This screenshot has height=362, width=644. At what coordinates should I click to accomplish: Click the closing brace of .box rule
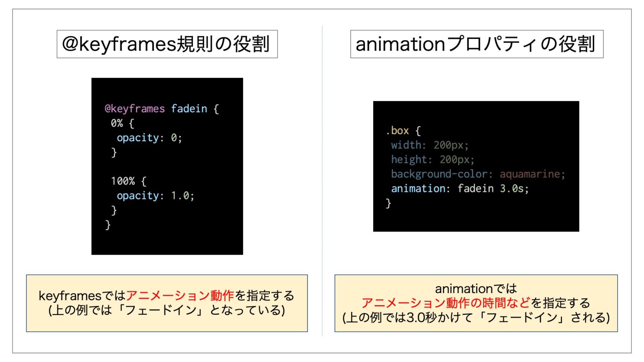[x=388, y=203]
